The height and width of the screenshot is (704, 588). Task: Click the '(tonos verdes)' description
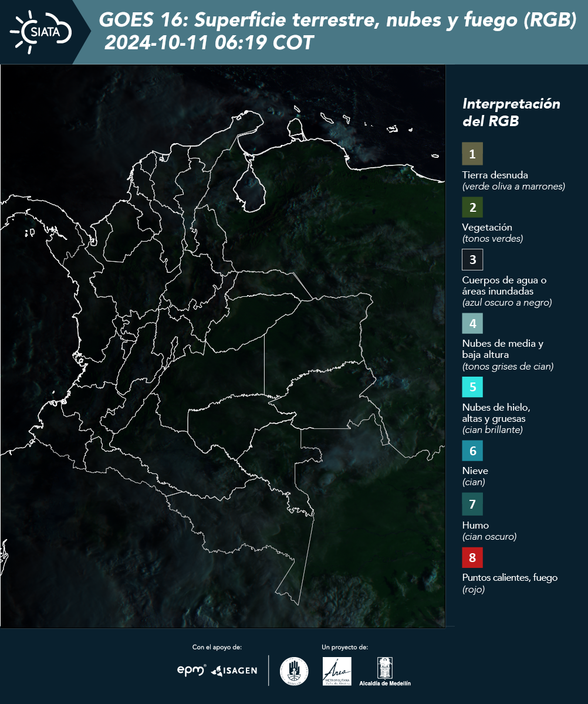click(492, 239)
